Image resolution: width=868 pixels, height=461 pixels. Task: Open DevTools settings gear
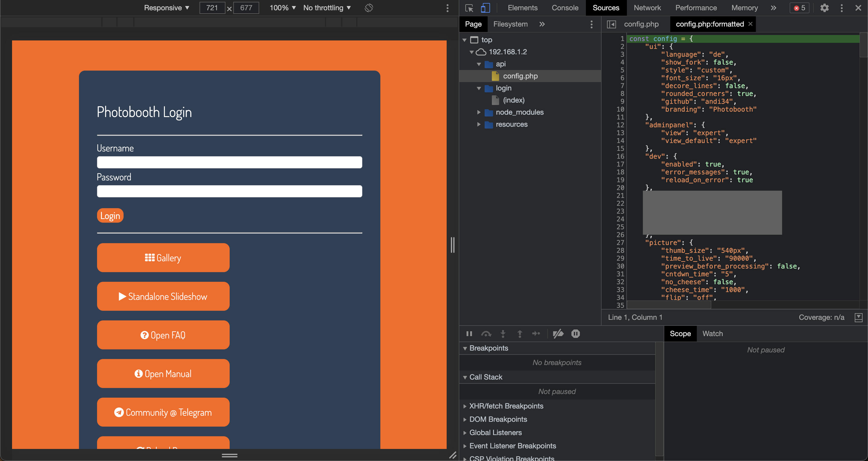824,8
